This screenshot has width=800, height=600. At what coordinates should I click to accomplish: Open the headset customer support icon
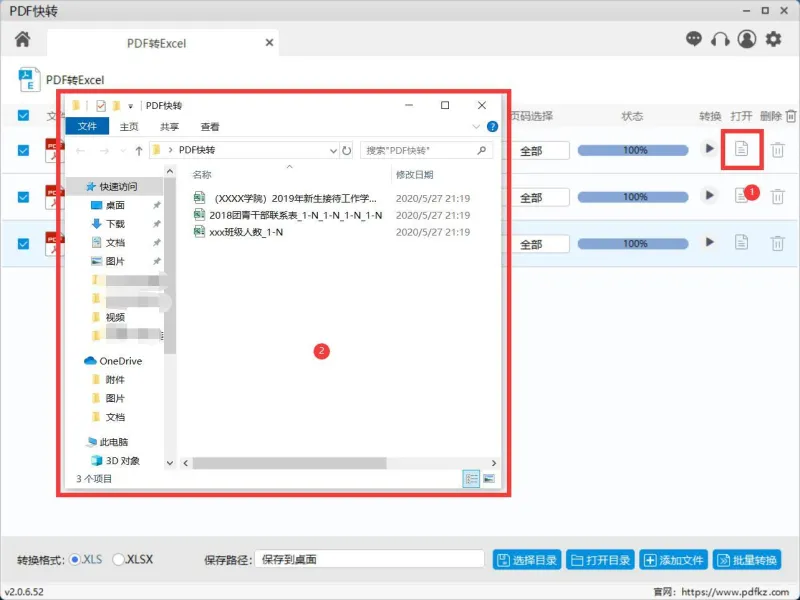coord(720,39)
